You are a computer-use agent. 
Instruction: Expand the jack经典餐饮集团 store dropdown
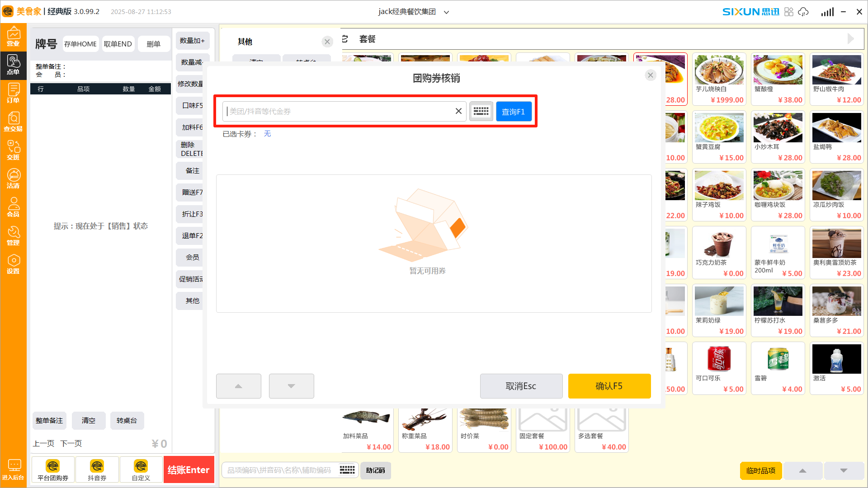(446, 12)
